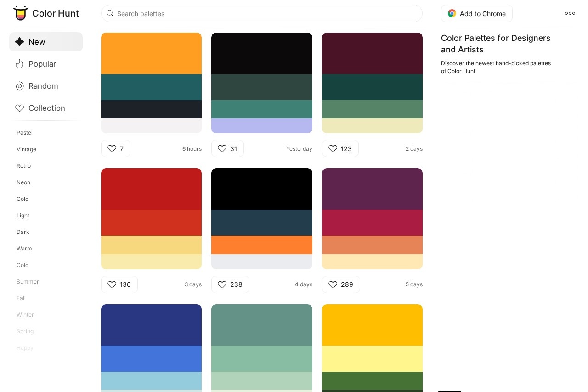Filter by Cold tag

click(x=23, y=265)
